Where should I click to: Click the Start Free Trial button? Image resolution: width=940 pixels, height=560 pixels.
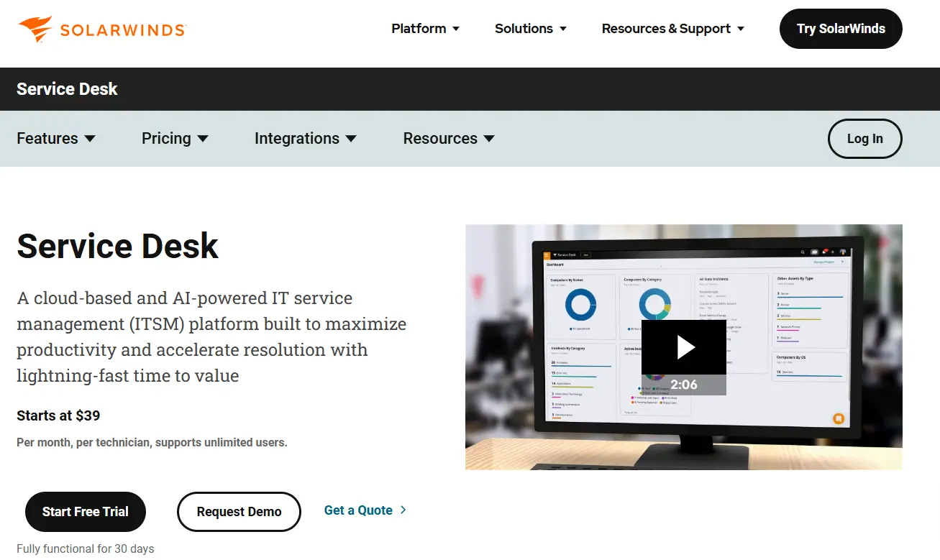tap(86, 512)
